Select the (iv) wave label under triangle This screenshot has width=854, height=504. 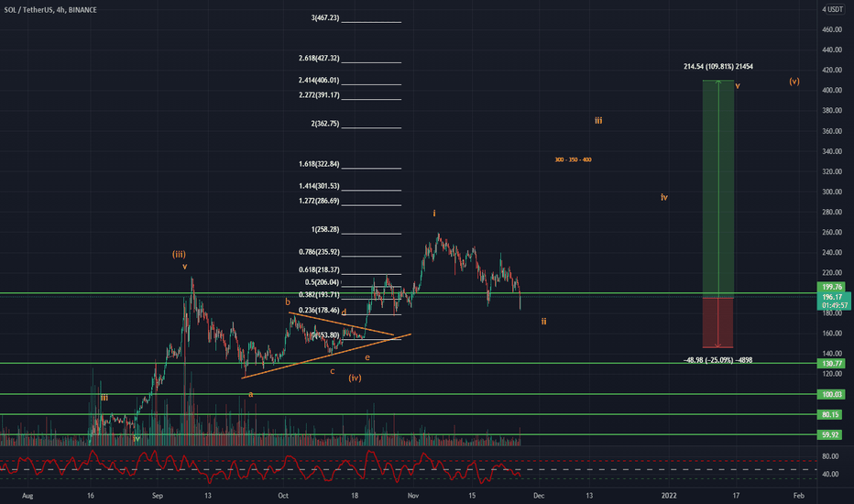click(x=356, y=378)
